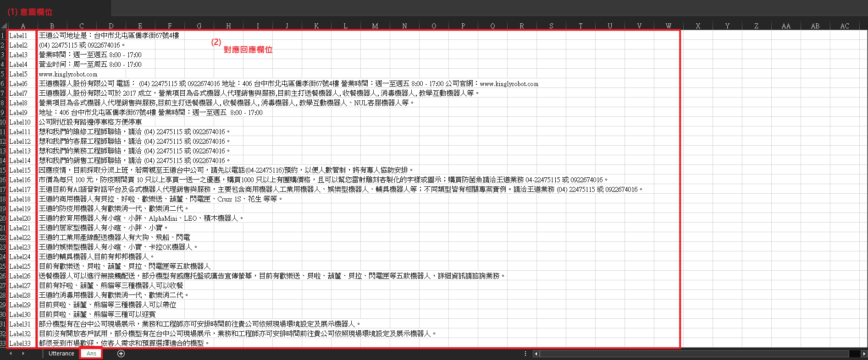868x360 pixels.
Task: Click cell with www.kinglyrobot.com text
Action: pyautogui.click(x=68, y=74)
